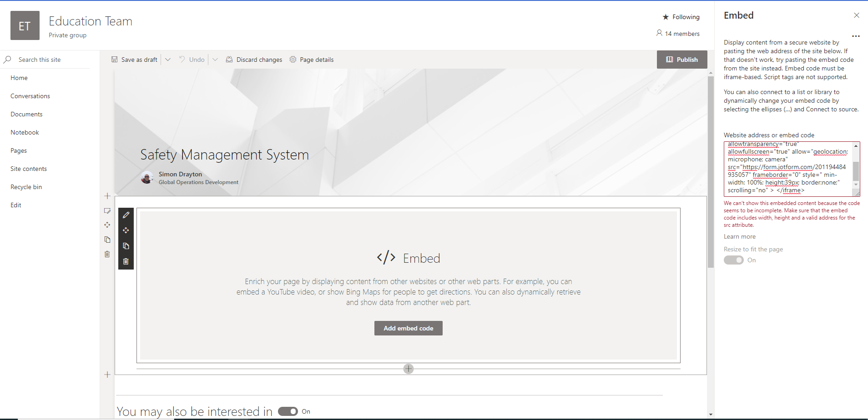
Task: Toggle 'Resize to fit the page' switch
Action: [x=733, y=260]
